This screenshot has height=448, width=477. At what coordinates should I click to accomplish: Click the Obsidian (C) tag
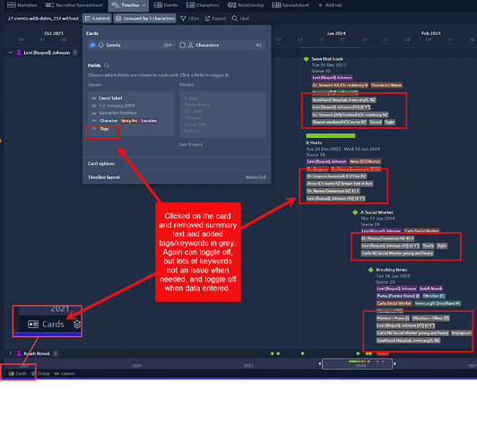point(434,296)
